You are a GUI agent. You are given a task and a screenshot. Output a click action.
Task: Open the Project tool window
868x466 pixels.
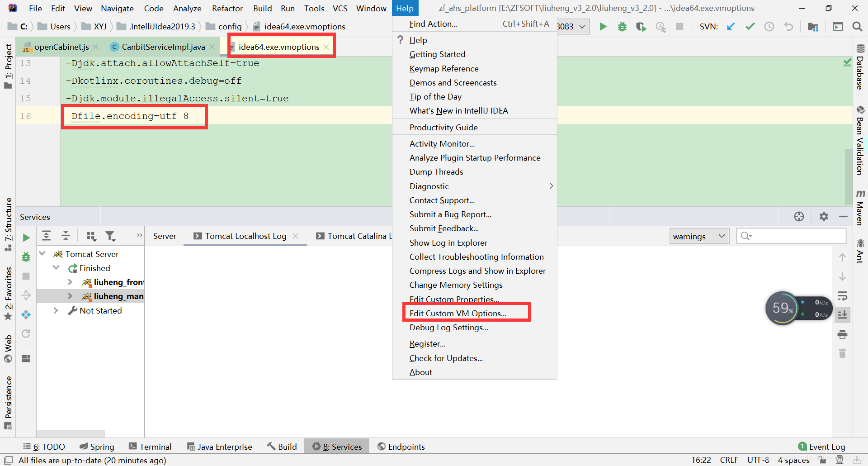[x=8, y=66]
